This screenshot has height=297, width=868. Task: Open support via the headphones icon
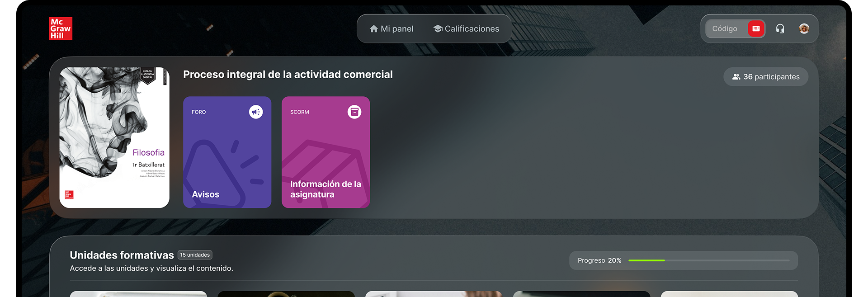pyautogui.click(x=780, y=29)
